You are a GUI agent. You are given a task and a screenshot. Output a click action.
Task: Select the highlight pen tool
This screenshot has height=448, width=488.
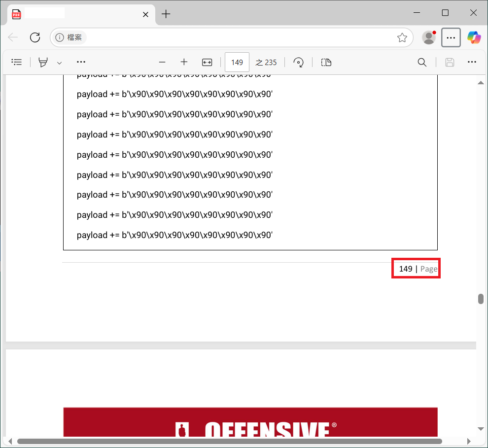click(43, 62)
